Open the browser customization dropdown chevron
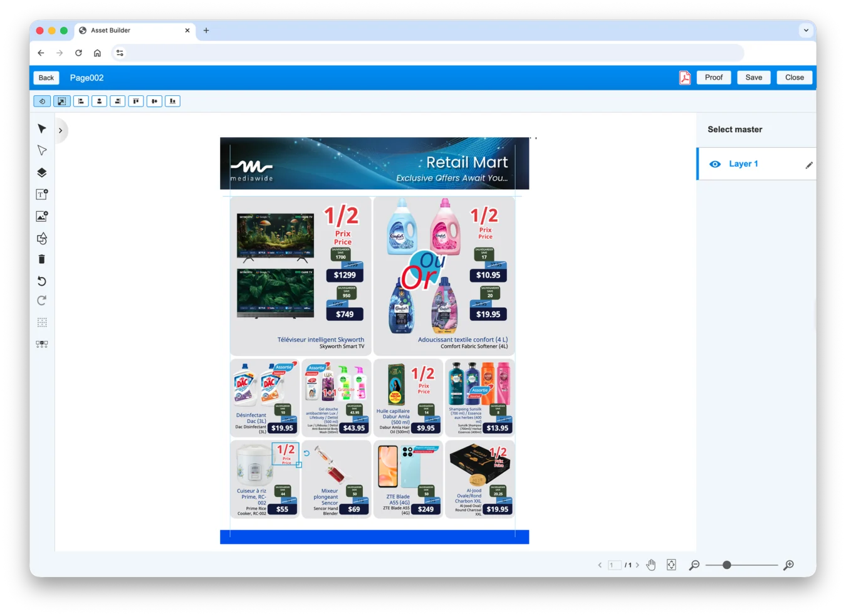846x616 pixels. [806, 30]
